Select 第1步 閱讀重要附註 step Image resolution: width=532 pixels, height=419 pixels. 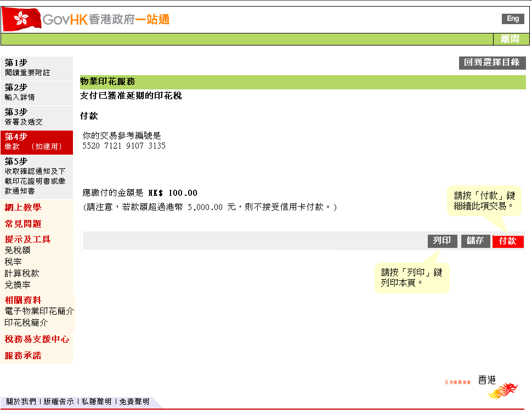[x=36, y=68]
